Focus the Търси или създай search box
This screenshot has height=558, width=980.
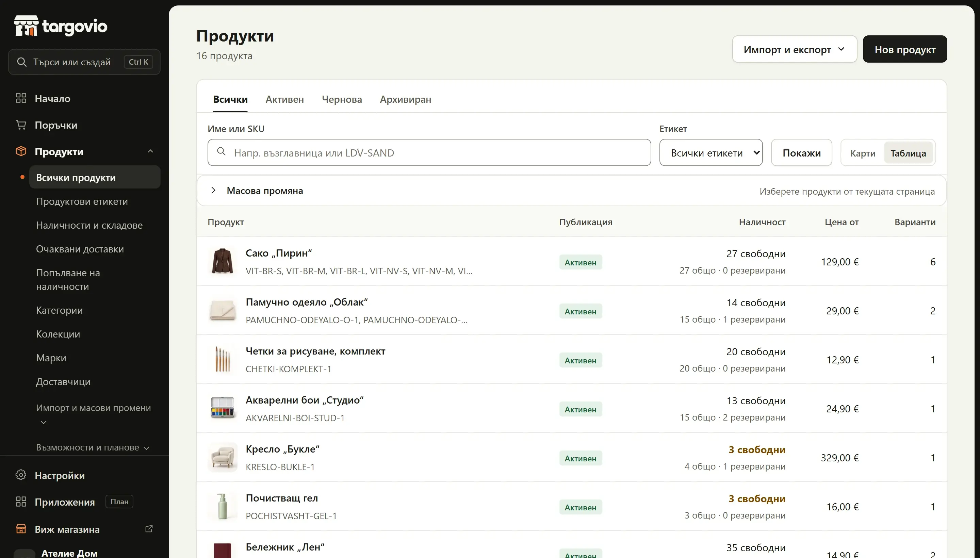(x=84, y=62)
